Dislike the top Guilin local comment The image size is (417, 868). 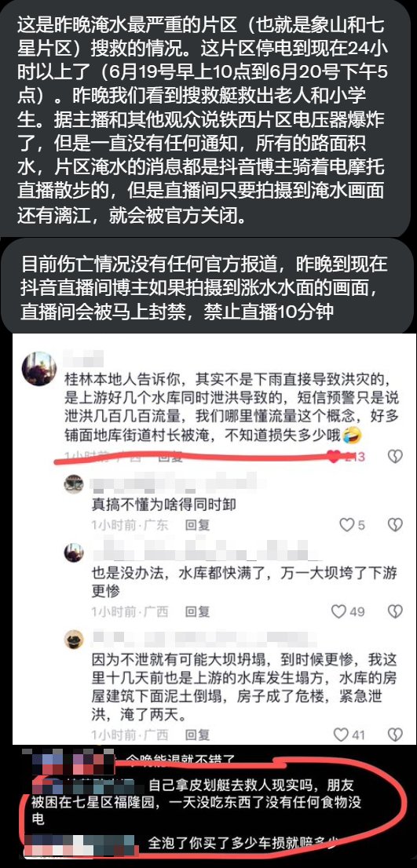coord(395,456)
